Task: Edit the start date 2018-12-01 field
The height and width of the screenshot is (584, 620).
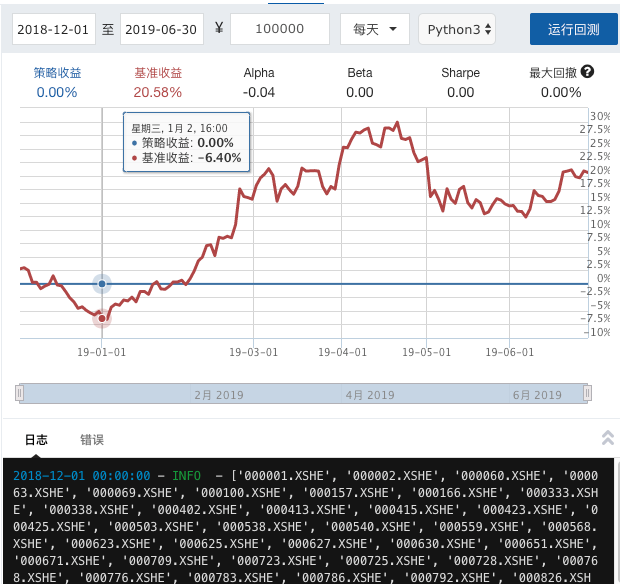Action: click(54, 29)
